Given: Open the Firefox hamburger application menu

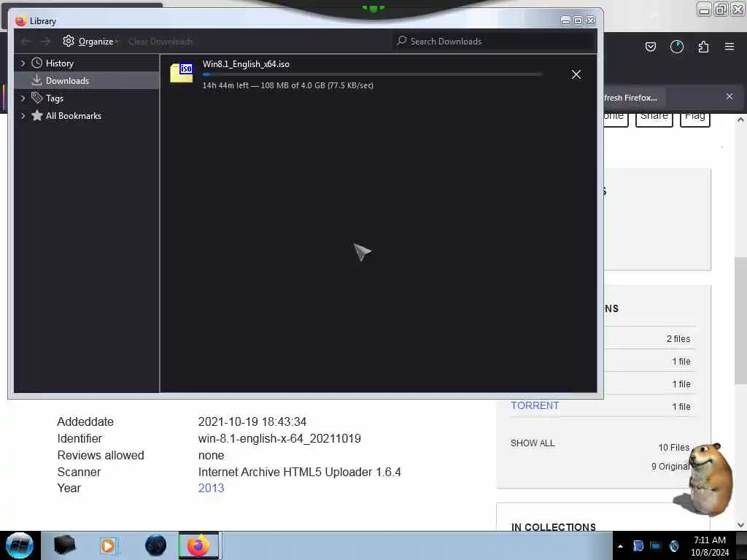Looking at the screenshot, I should (x=729, y=46).
